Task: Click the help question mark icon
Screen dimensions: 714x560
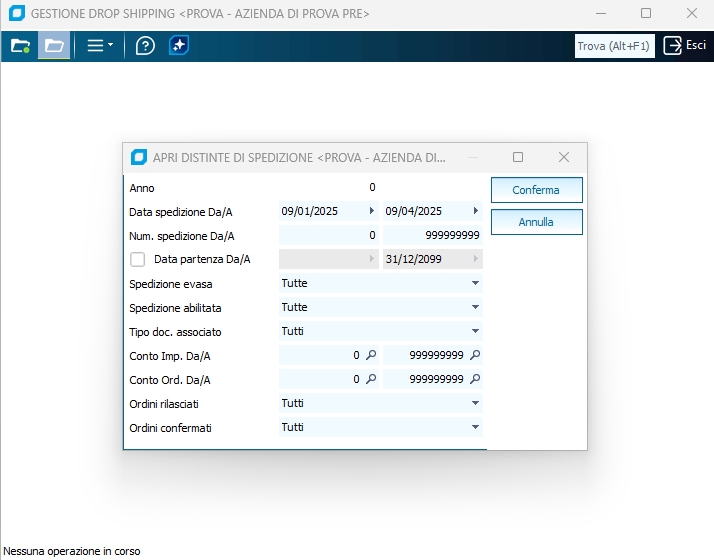Action: [145, 46]
